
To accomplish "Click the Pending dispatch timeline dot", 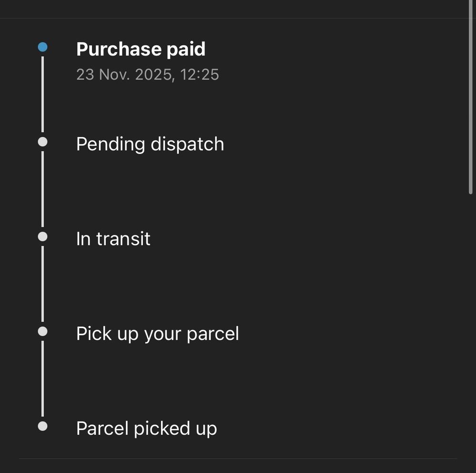I will pyautogui.click(x=42, y=142).
